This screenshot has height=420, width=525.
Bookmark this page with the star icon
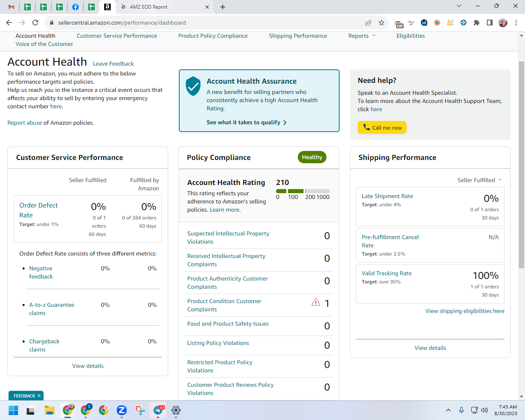pos(381,23)
